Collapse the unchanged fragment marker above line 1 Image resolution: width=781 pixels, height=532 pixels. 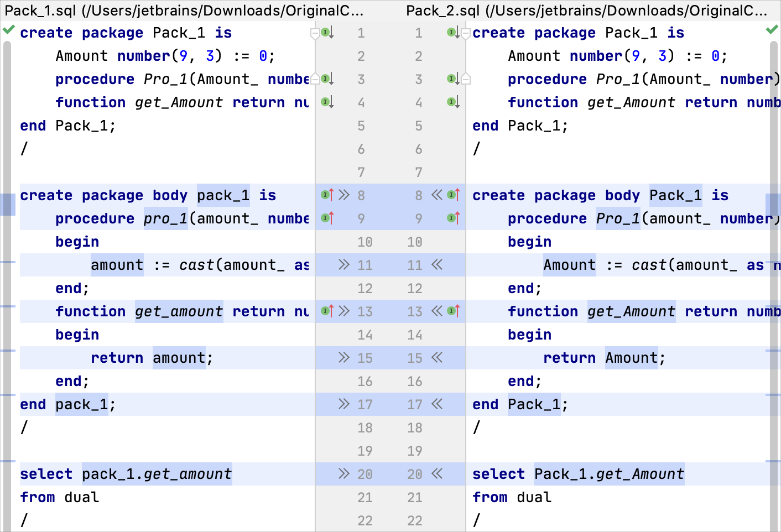tap(314, 33)
